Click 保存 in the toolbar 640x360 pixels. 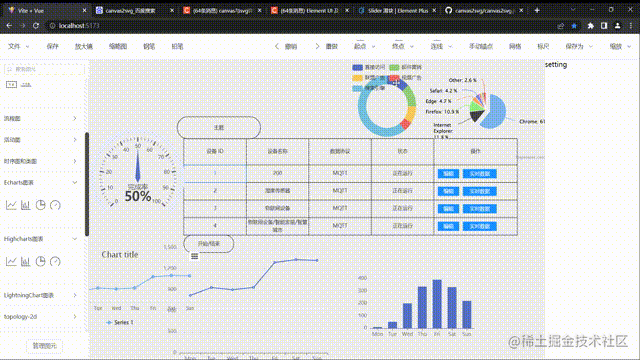53,46
